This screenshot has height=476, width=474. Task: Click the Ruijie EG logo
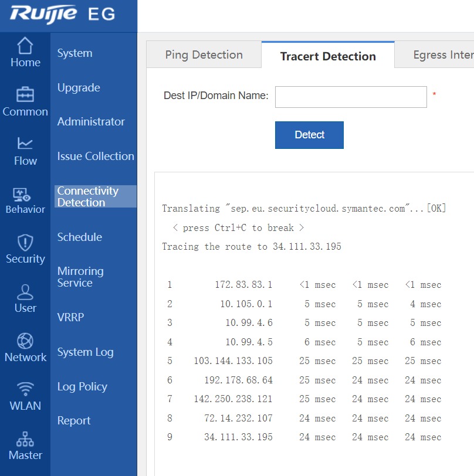point(62,14)
